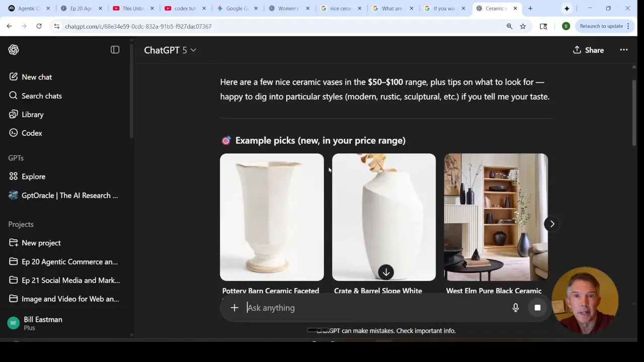Open the Library section
644x362 pixels.
33,114
